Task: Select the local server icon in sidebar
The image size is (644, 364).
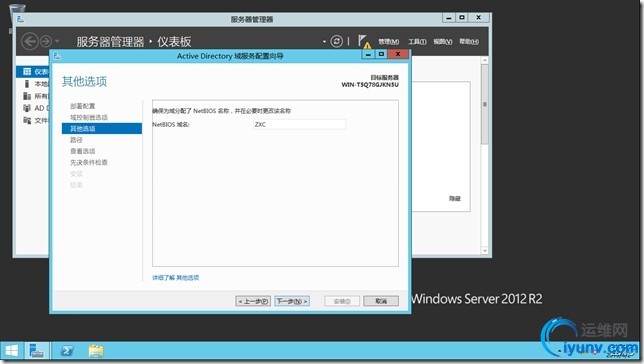Action: pyautogui.click(x=27, y=84)
